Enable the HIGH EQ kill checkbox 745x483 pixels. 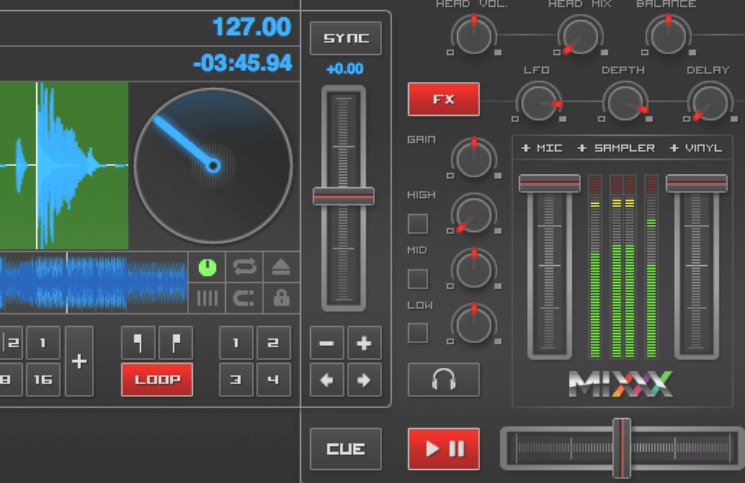point(418,223)
